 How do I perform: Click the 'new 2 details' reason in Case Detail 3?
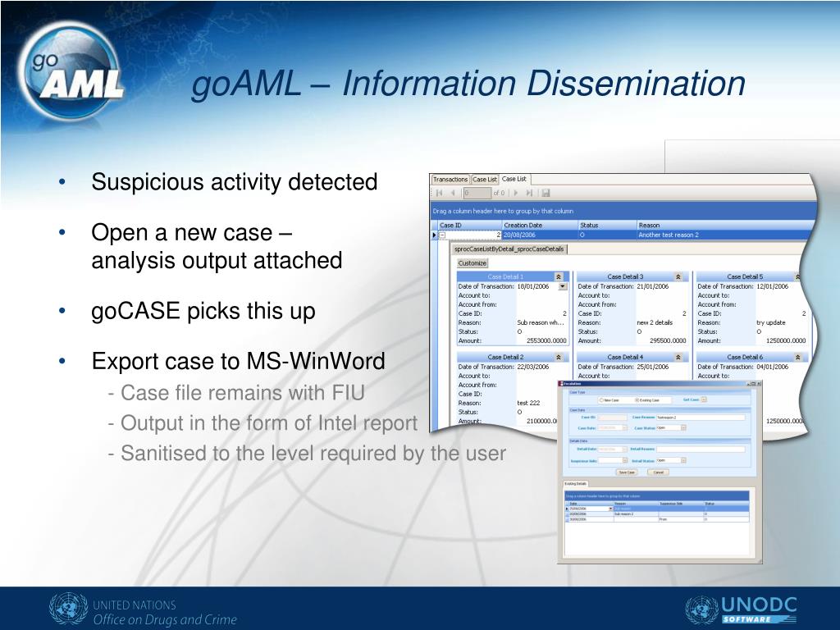pyautogui.click(x=655, y=322)
